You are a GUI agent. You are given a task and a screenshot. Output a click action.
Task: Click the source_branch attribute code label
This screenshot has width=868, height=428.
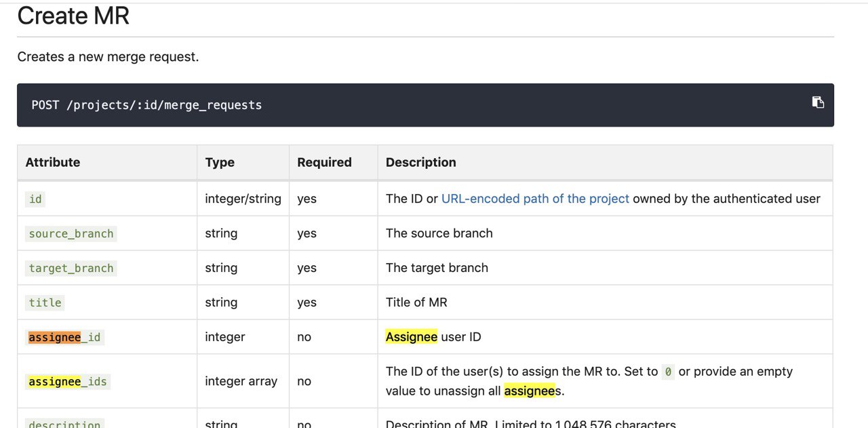point(71,234)
